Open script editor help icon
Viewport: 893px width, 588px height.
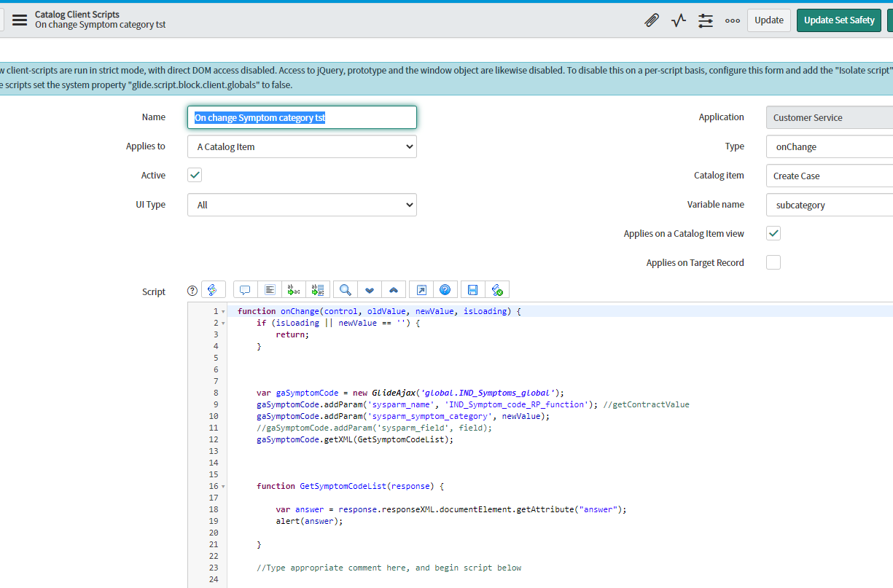[x=445, y=290]
